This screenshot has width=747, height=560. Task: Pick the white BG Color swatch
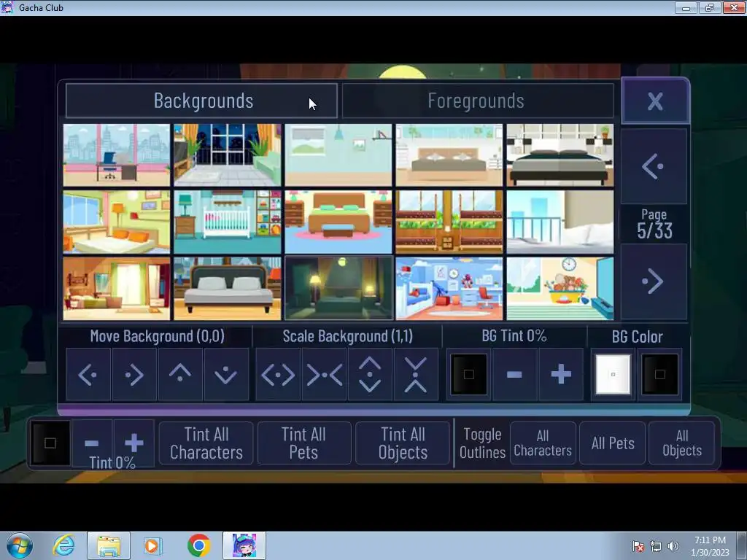coord(613,375)
